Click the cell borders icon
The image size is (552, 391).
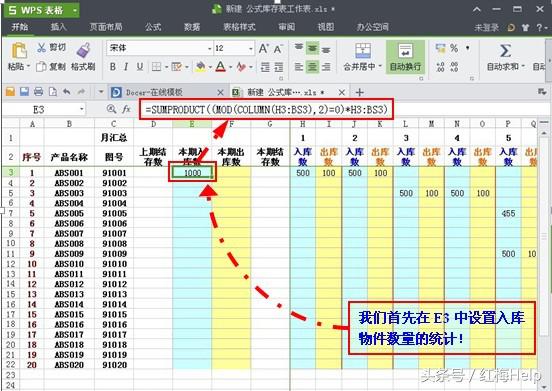pos(156,67)
